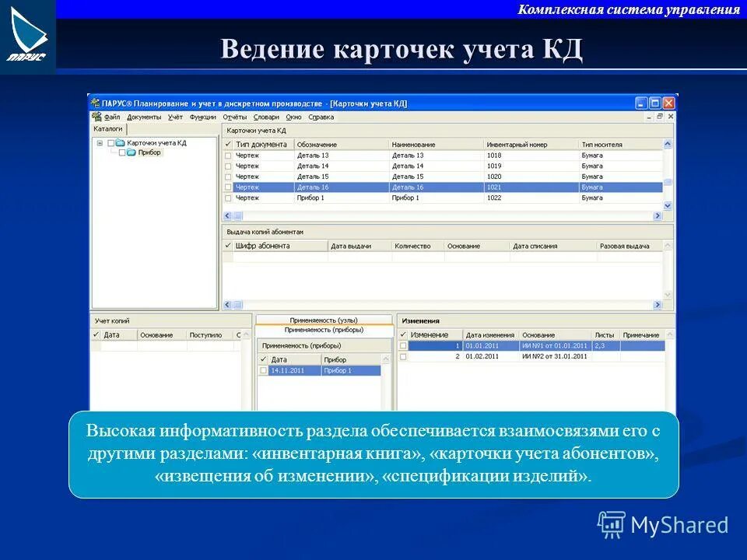Select the Бумага cell in Деталь 13 row
The height and width of the screenshot is (560, 747).
tap(621, 156)
